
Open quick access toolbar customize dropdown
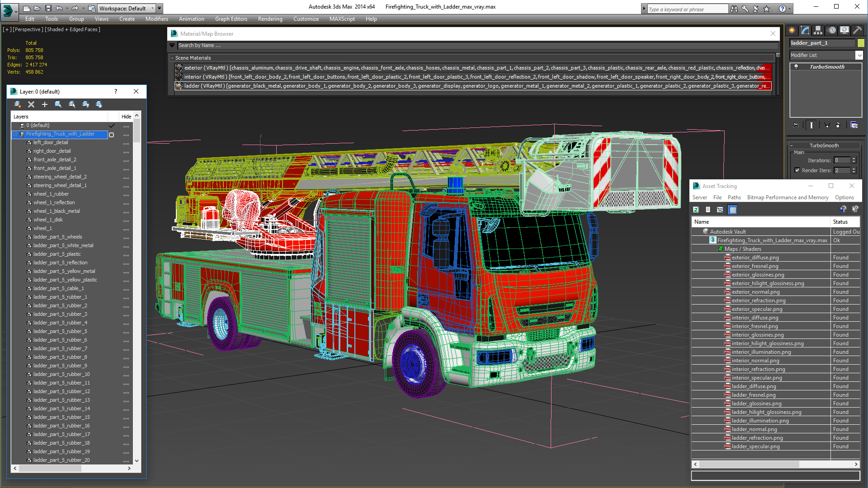coord(160,8)
